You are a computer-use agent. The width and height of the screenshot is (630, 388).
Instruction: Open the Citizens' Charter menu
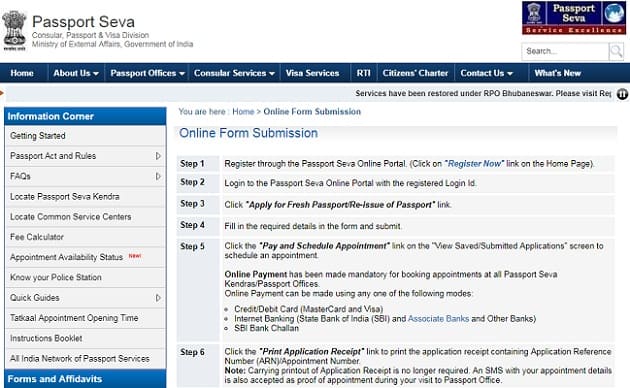tap(415, 73)
